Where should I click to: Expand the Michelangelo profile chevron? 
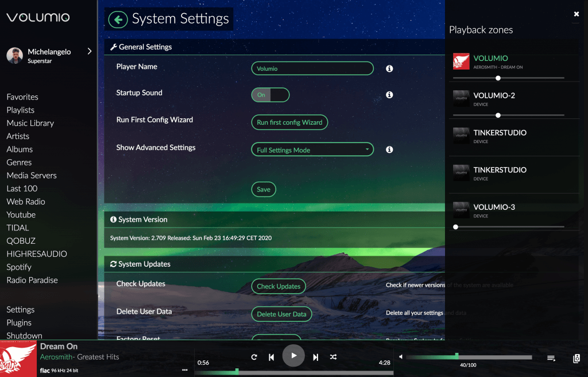point(90,51)
